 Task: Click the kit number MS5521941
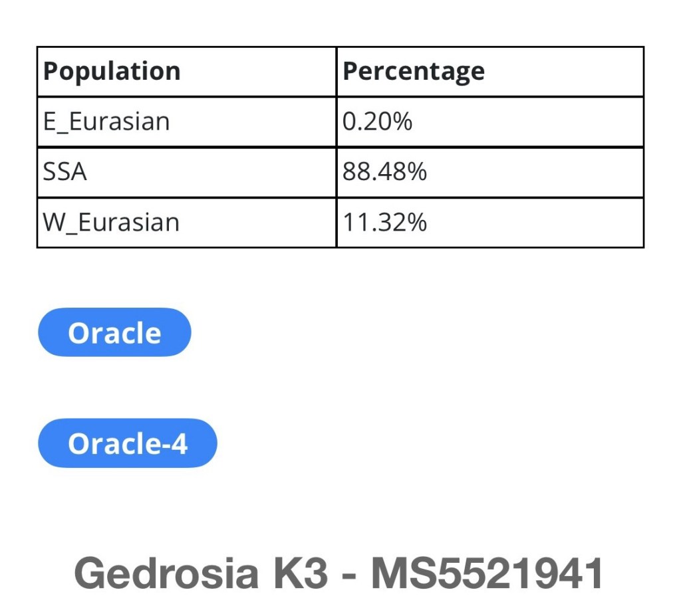click(x=487, y=573)
